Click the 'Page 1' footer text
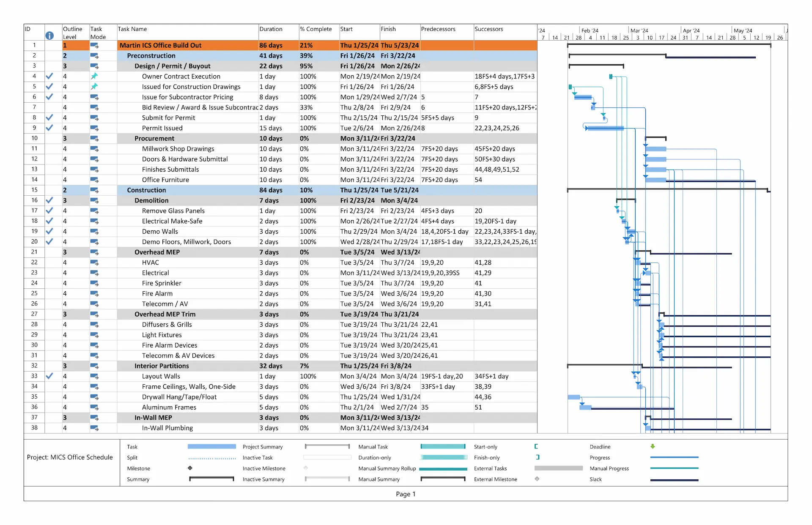812x525 pixels. (406, 494)
